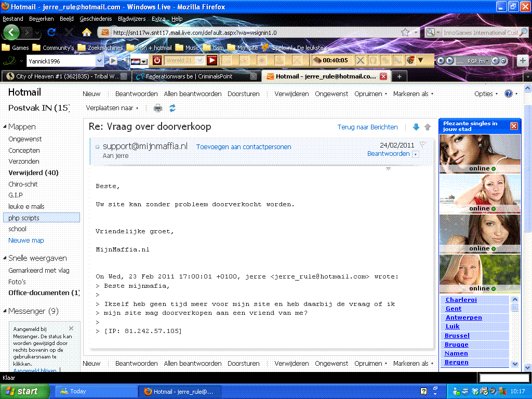The image size is (532, 399).
Task: Open the Opties dropdown menu
Action: point(486,94)
